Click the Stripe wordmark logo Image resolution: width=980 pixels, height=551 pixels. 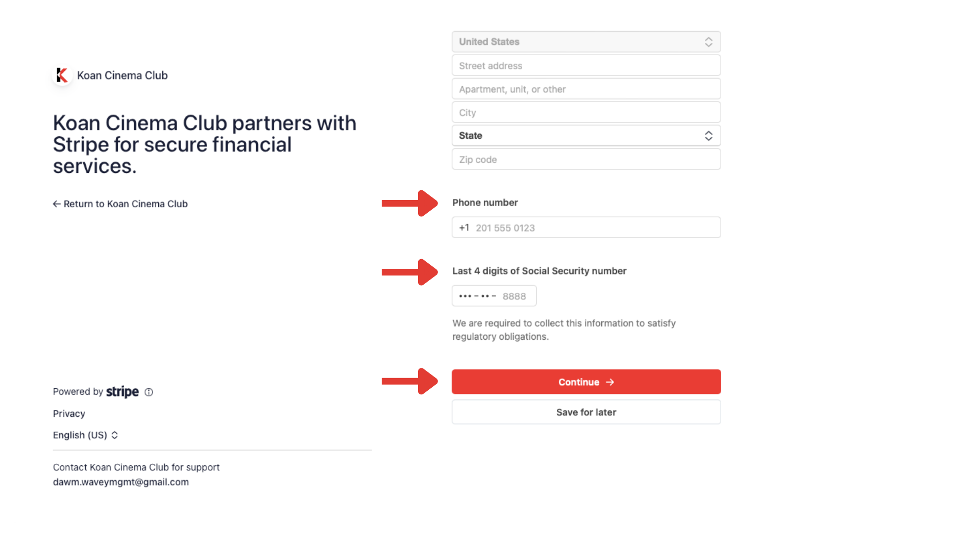[x=122, y=392]
